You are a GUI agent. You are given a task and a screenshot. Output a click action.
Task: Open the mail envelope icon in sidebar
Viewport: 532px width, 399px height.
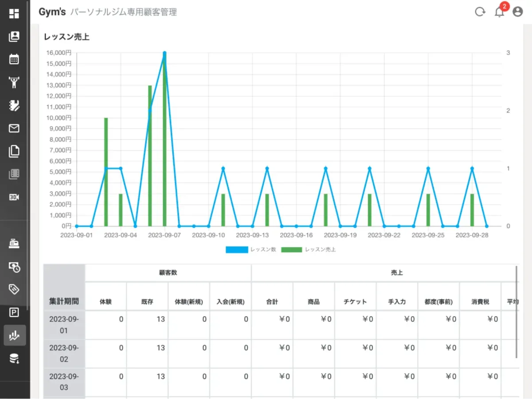coord(14,128)
